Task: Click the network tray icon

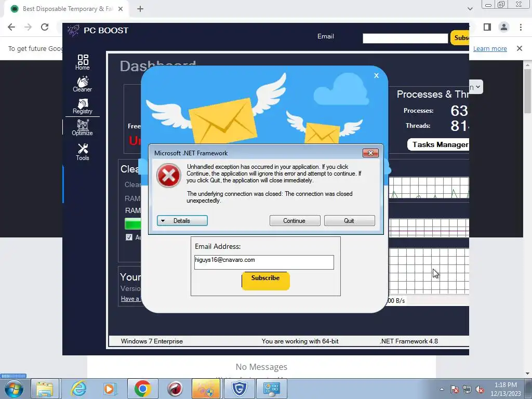Action: [x=467, y=389]
